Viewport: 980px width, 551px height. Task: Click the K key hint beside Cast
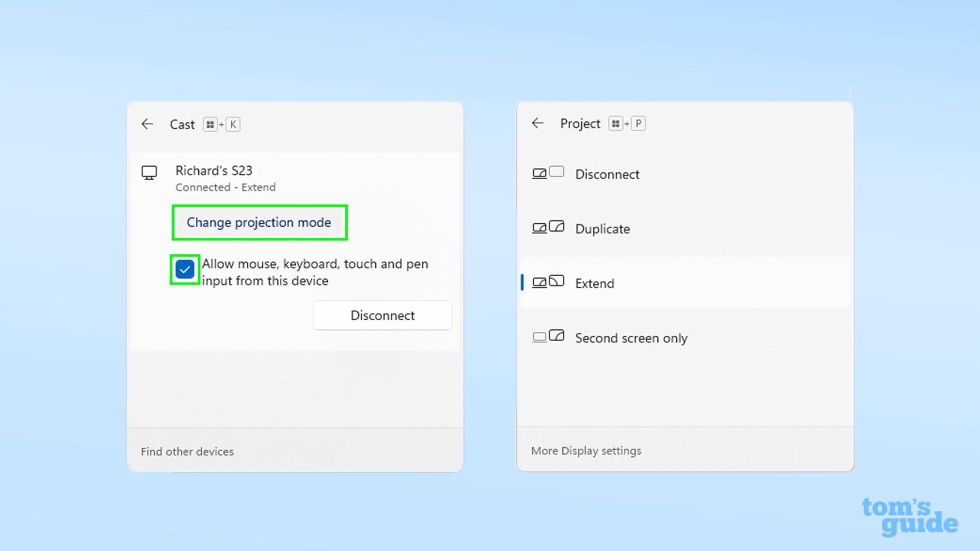(233, 124)
